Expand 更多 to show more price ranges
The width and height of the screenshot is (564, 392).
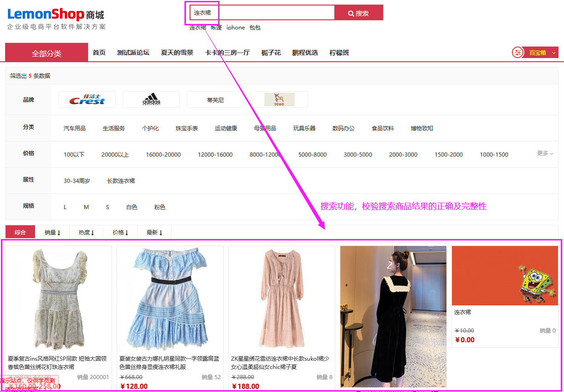click(543, 154)
